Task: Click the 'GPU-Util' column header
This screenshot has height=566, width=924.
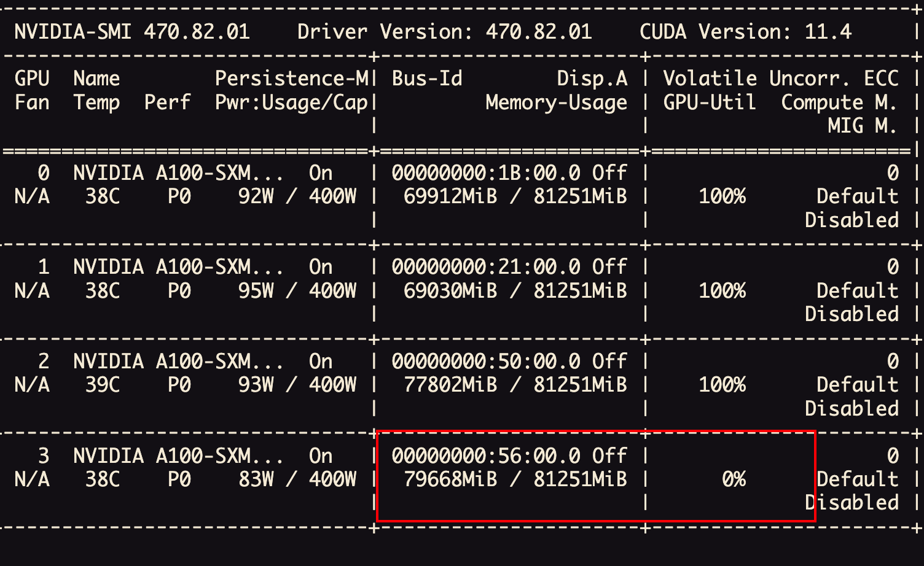Action: [710, 103]
